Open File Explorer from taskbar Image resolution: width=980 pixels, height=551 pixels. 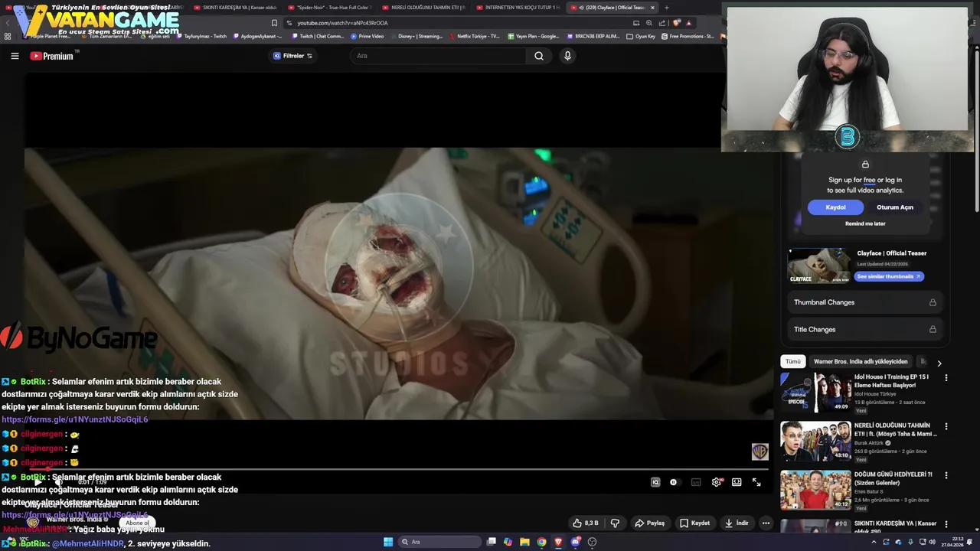pyautogui.click(x=524, y=542)
